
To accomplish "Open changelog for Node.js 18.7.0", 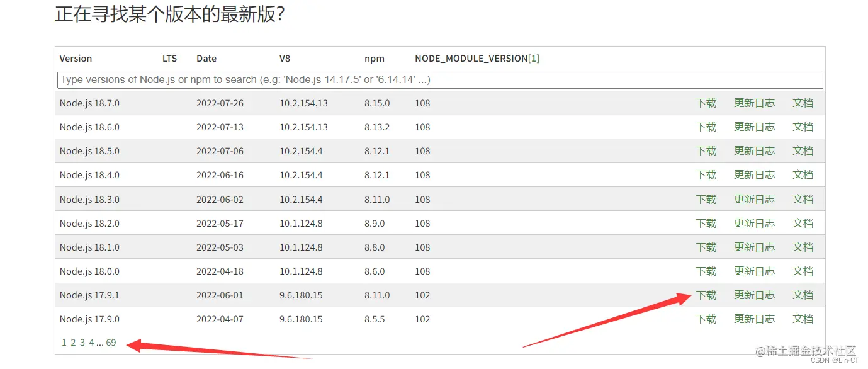I will [x=754, y=103].
